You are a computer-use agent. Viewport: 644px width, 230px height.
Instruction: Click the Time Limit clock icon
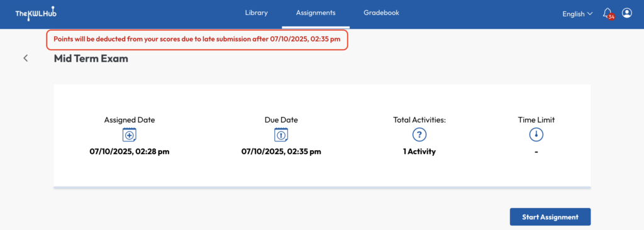pos(536,134)
